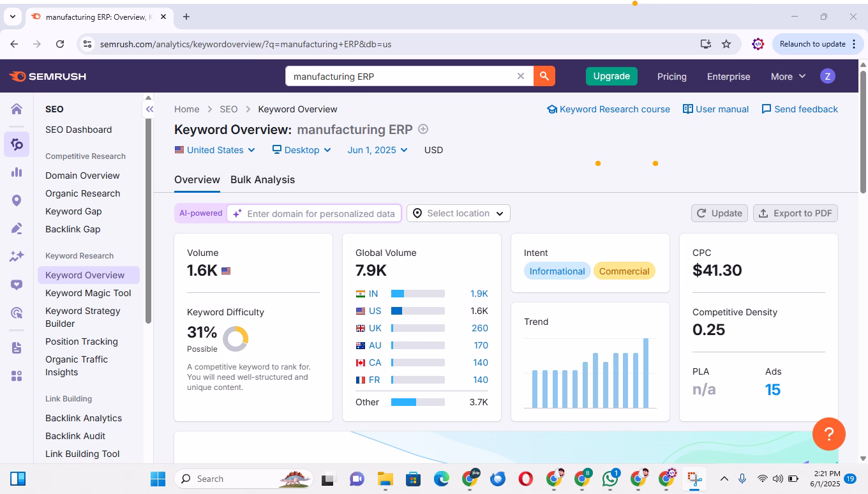Click the UK volume 260 link
This screenshot has width=868, height=494.
[x=480, y=328]
